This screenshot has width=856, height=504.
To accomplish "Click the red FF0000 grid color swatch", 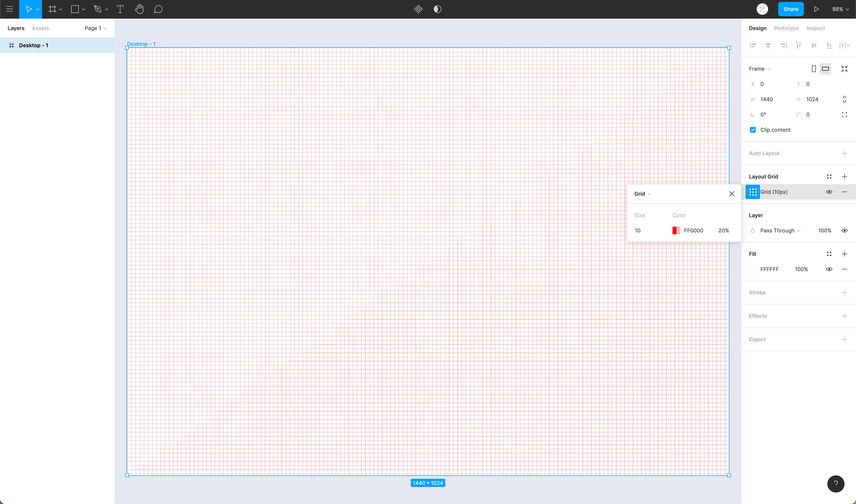I will [676, 231].
